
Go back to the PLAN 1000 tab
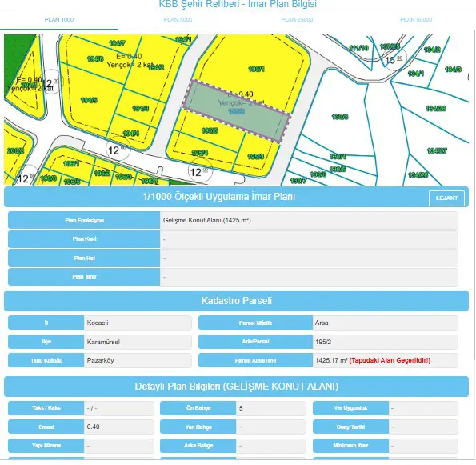[x=59, y=20]
